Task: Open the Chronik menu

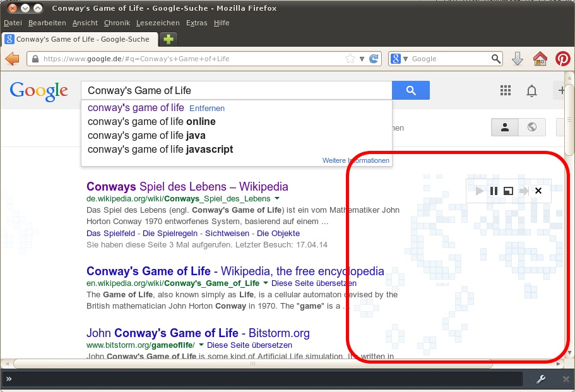Action: 117,23
